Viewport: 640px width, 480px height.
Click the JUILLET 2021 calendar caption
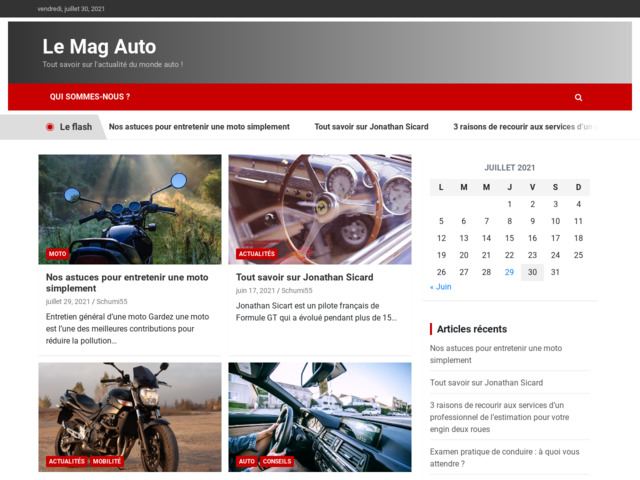509,168
